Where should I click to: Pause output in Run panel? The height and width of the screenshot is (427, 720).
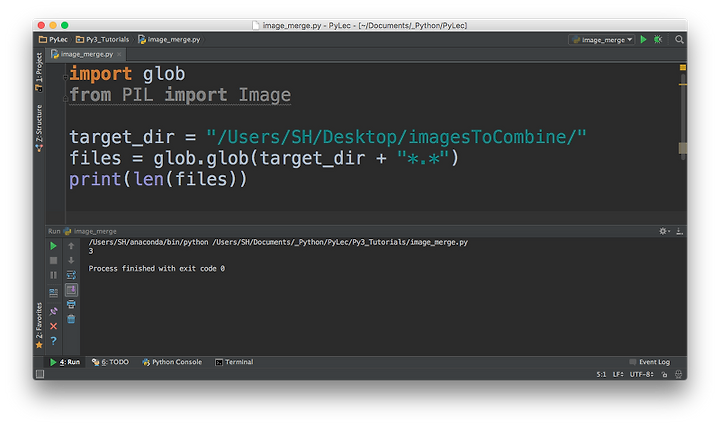pos(53,275)
